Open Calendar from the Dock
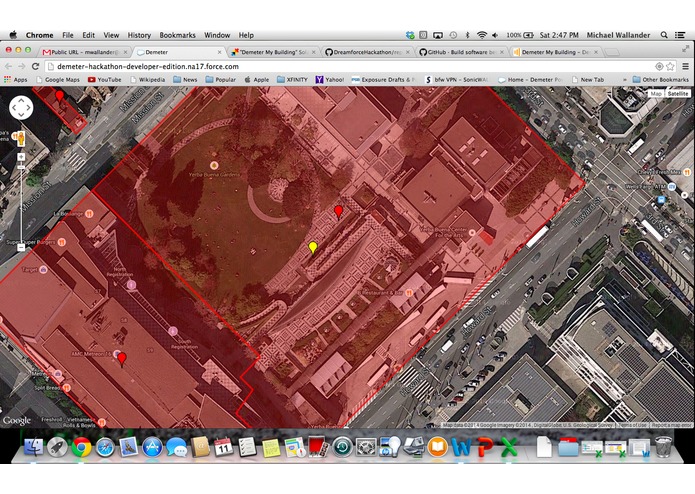Viewport: 695px width, 494px height. click(223, 447)
